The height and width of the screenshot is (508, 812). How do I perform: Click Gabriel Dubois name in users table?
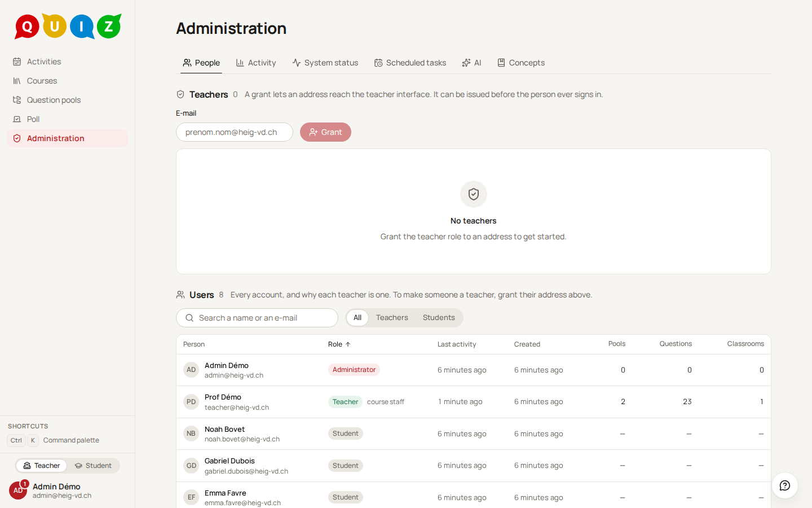coord(230,461)
